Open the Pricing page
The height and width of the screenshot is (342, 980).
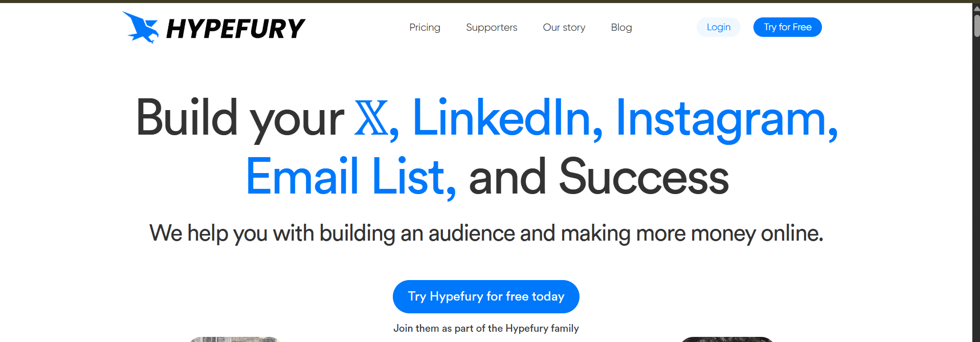[x=425, y=27]
